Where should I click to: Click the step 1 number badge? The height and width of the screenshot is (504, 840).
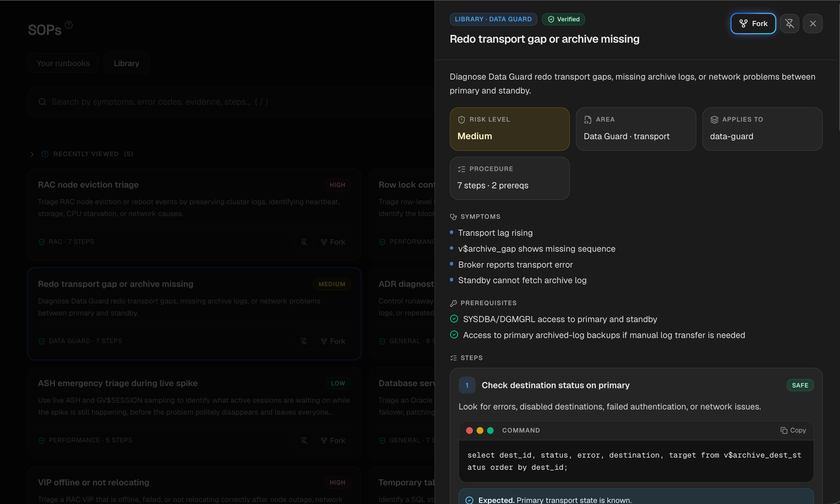(x=467, y=385)
